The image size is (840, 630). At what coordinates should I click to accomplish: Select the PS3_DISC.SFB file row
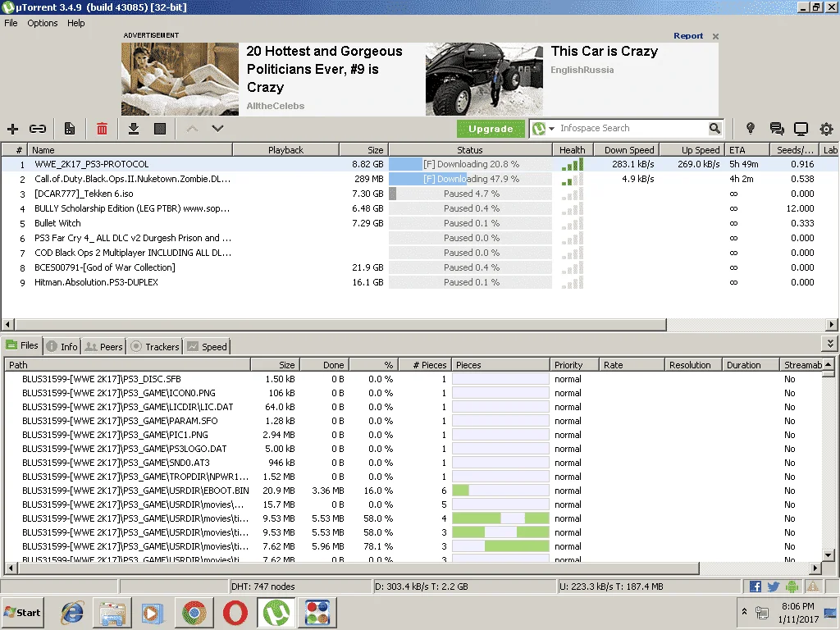[413, 379]
